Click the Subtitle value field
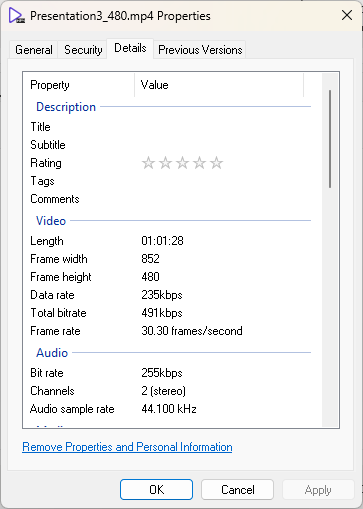363x509 pixels. [223, 145]
